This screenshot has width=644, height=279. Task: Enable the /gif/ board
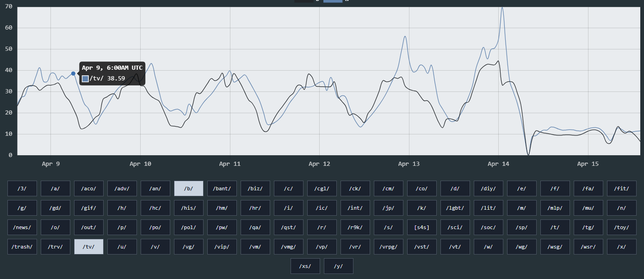(x=89, y=208)
